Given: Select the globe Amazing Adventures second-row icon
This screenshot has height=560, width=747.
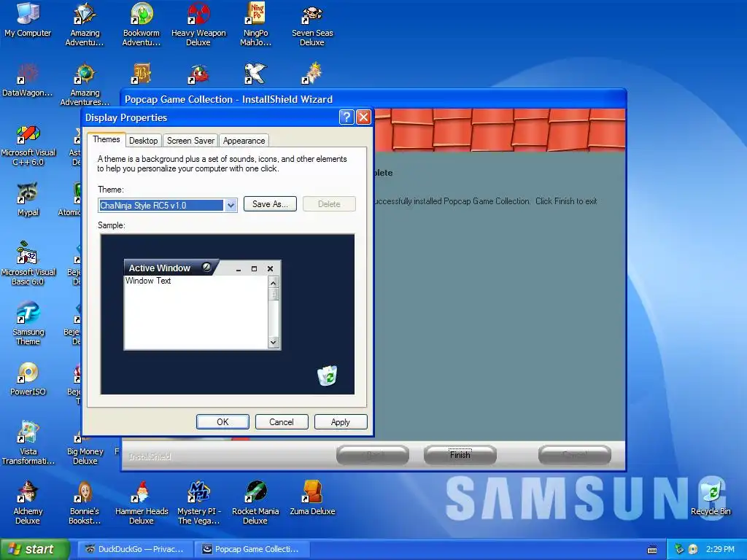Looking at the screenshot, I should pyautogui.click(x=85, y=84).
